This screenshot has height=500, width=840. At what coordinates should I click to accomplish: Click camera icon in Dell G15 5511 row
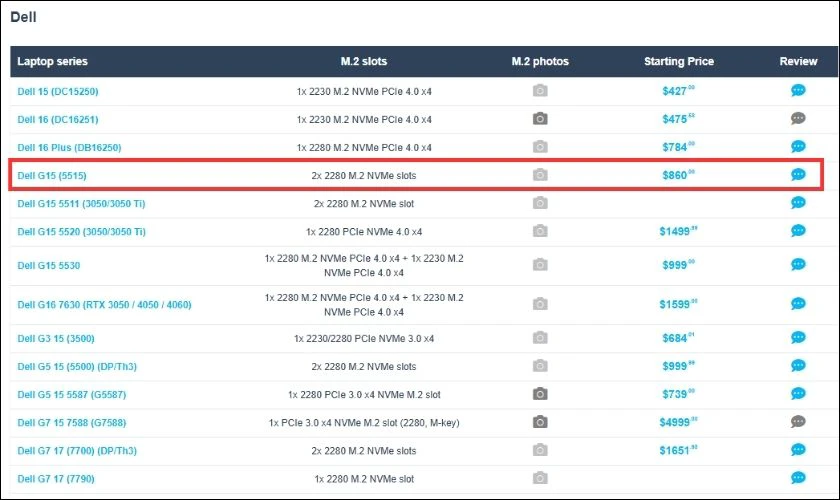pos(540,203)
